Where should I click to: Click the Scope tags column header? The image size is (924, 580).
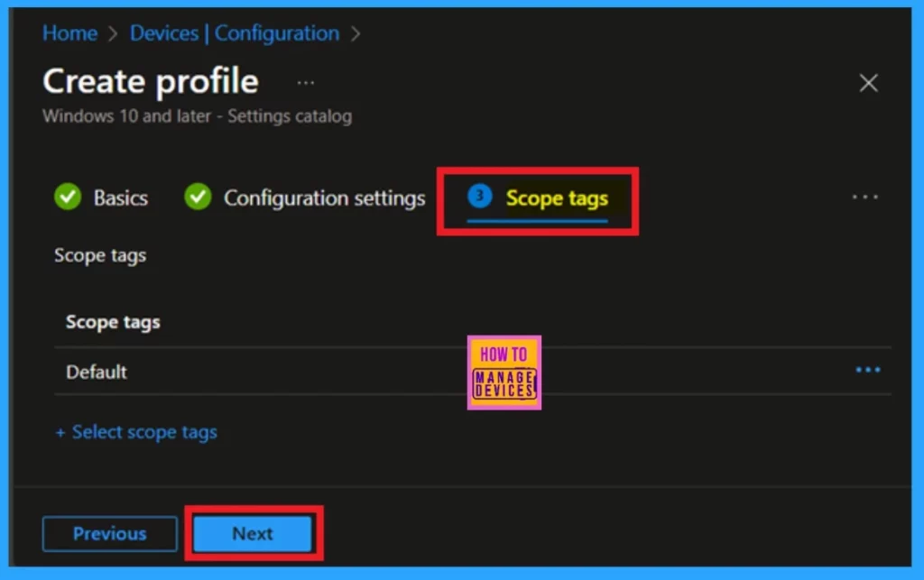tap(113, 322)
